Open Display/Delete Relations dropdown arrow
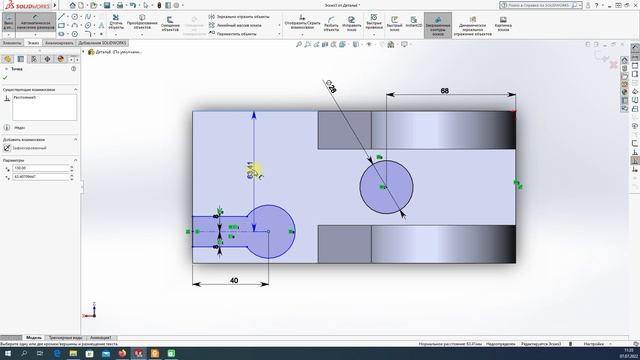The height and width of the screenshot is (360, 640). [x=302, y=35]
